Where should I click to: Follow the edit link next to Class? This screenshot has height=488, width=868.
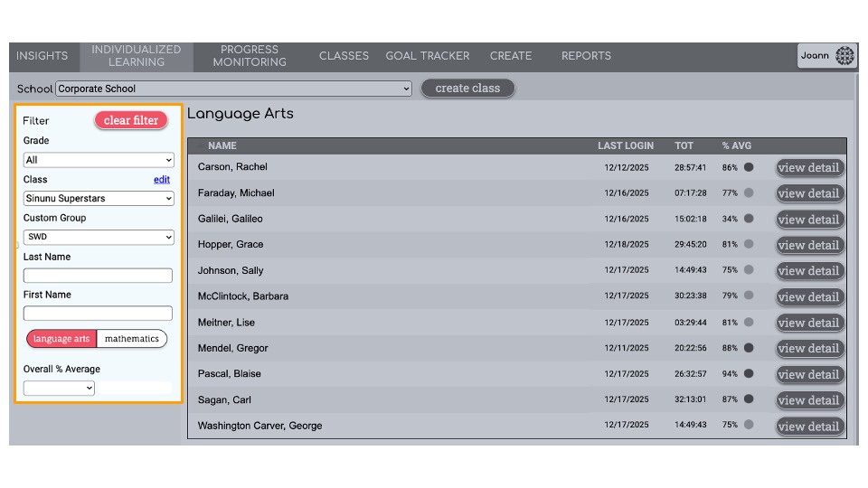[x=162, y=179]
